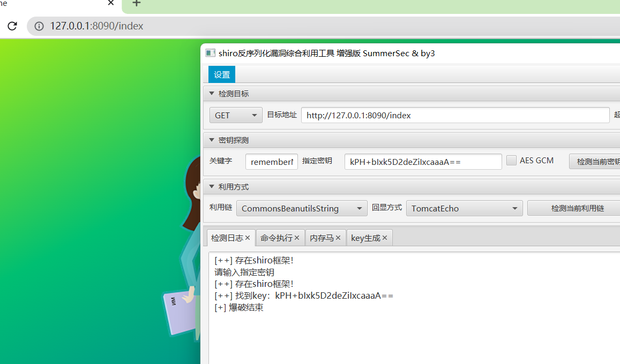
Task: Close the 检测日志 tab
Action: pos(248,238)
